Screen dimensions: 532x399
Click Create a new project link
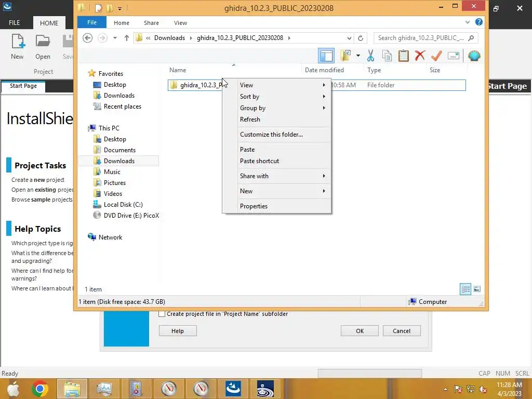(37, 180)
